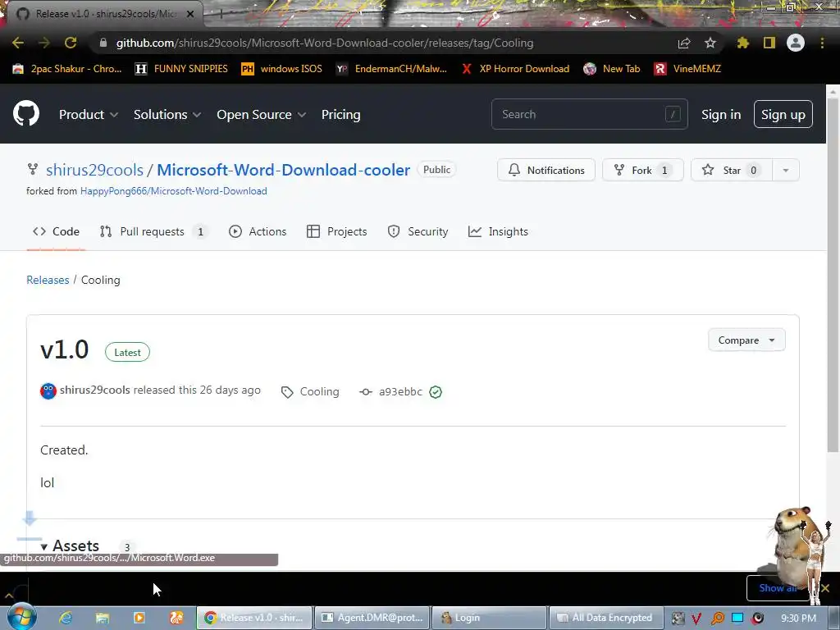Open the Chrome three-dot menu
Image resolution: width=840 pixels, height=630 pixels.
822,43
